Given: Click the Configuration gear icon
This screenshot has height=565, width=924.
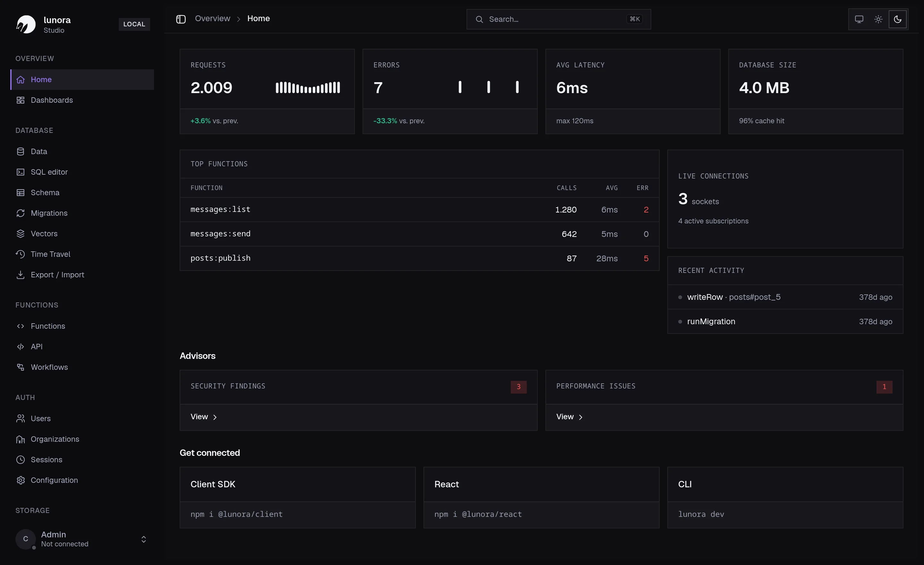Looking at the screenshot, I should pos(21,480).
